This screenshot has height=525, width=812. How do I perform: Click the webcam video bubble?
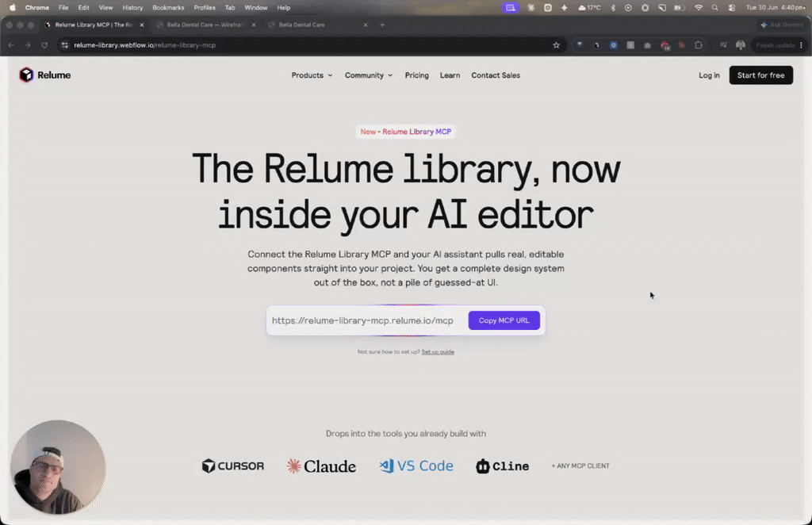58,467
